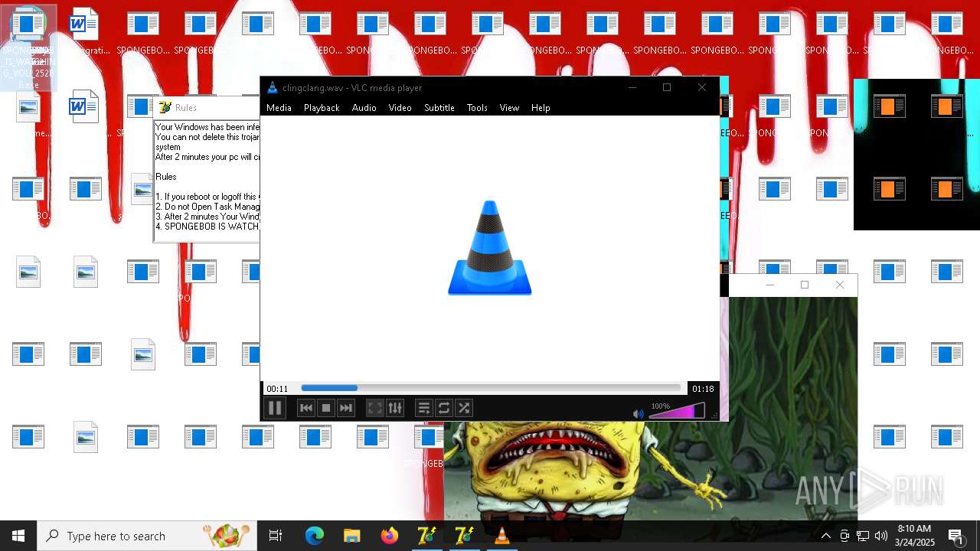The image size is (980, 551).
Task: Open network status tray icon
Action: click(863, 536)
